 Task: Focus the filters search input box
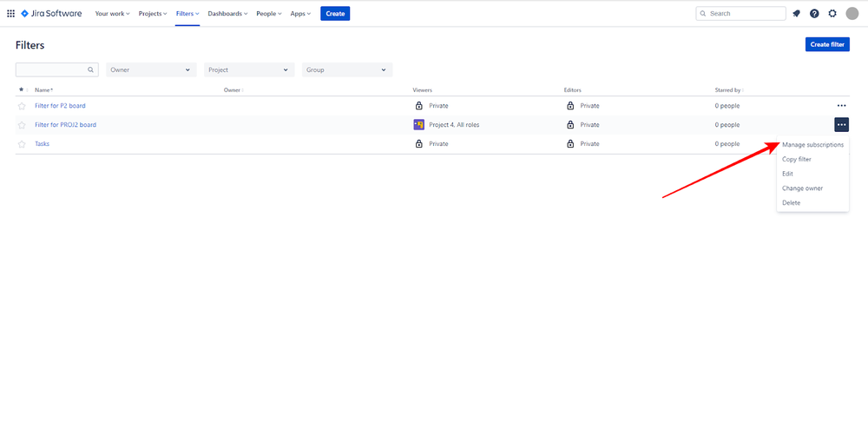(x=57, y=69)
